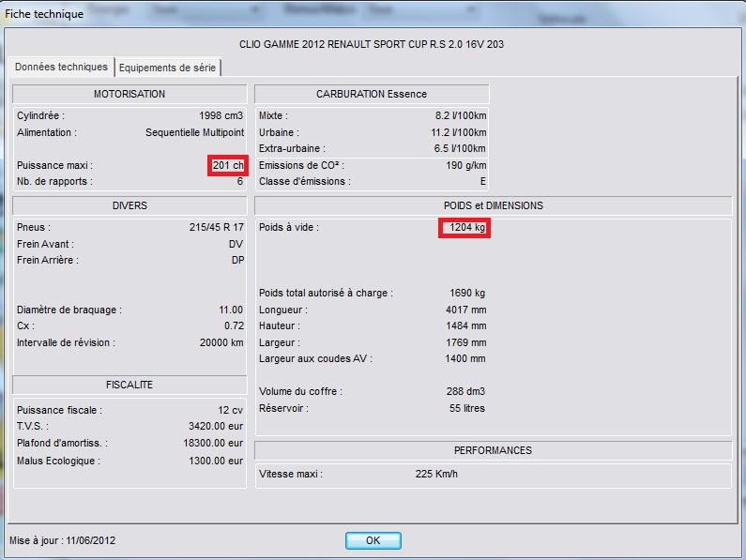The height and width of the screenshot is (560, 746).
Task: Click the MOTORISATION section header
Action: 129,94
